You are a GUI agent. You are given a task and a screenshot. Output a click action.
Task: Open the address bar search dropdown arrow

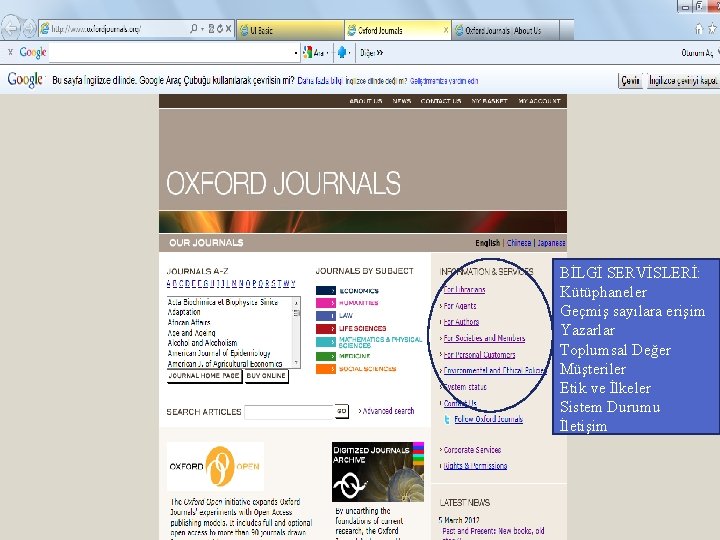click(202, 29)
